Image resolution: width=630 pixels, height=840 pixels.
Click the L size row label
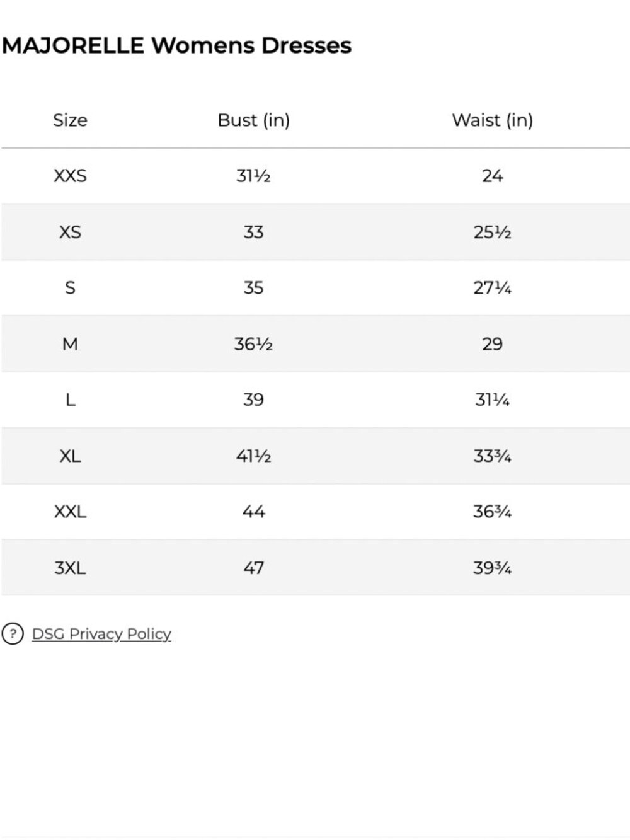tap(70, 400)
